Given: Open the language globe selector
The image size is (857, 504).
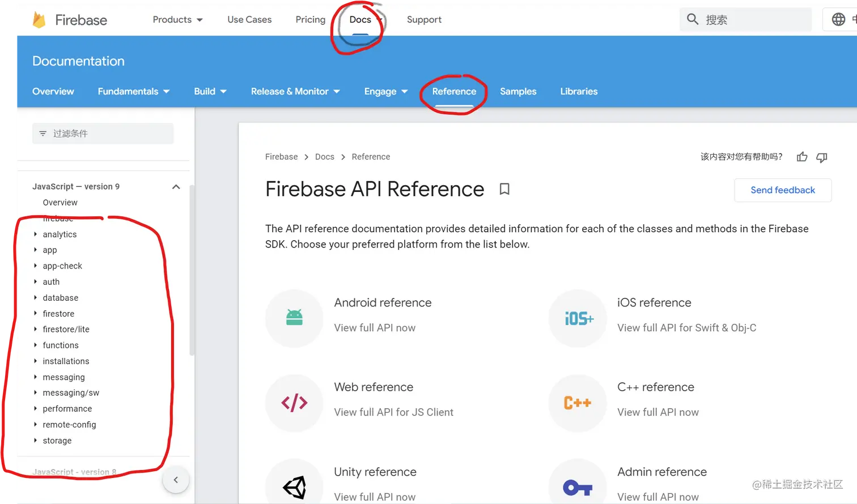Looking at the screenshot, I should coord(838,19).
